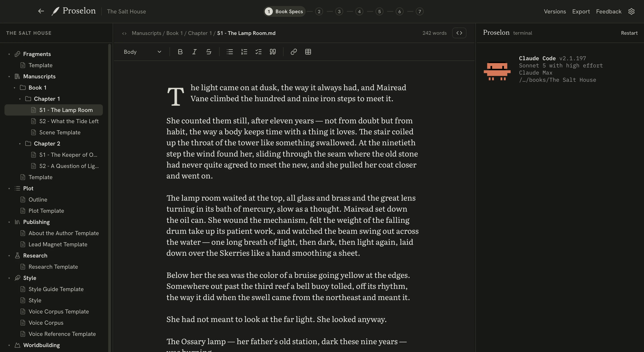Go to workflow step 3

339,11
